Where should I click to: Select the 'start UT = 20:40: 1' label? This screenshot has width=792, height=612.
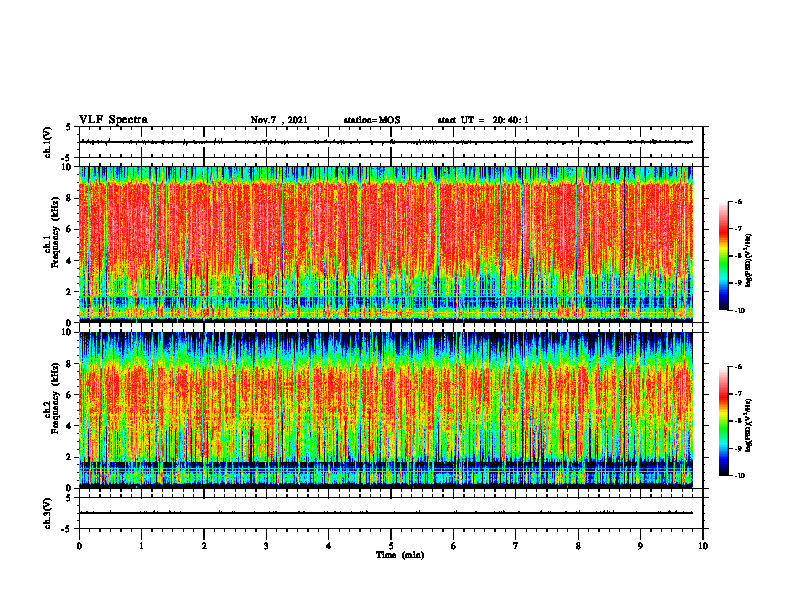pyautogui.click(x=483, y=120)
